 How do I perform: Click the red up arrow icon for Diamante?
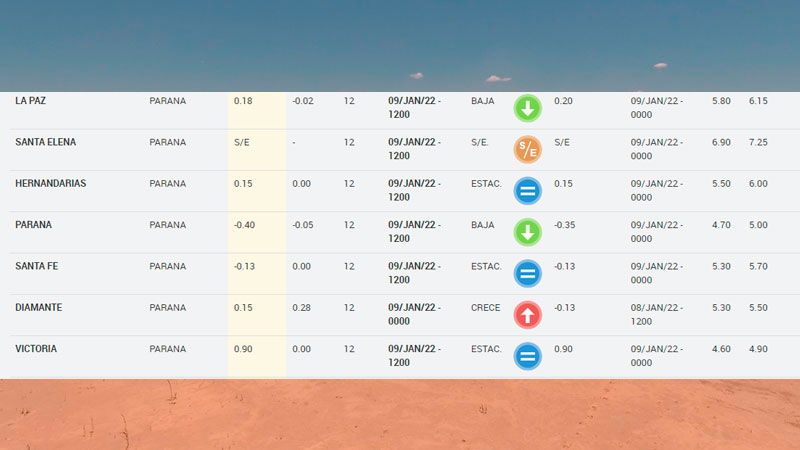click(x=527, y=315)
